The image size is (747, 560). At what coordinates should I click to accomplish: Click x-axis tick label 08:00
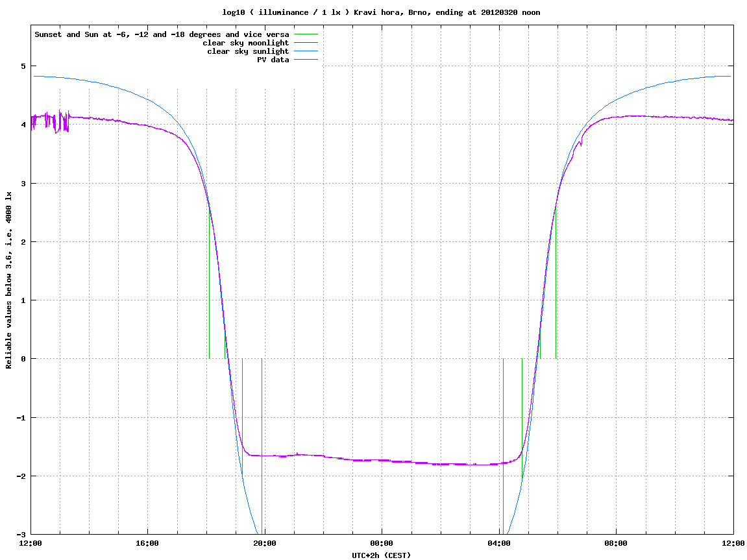pyautogui.click(x=616, y=543)
